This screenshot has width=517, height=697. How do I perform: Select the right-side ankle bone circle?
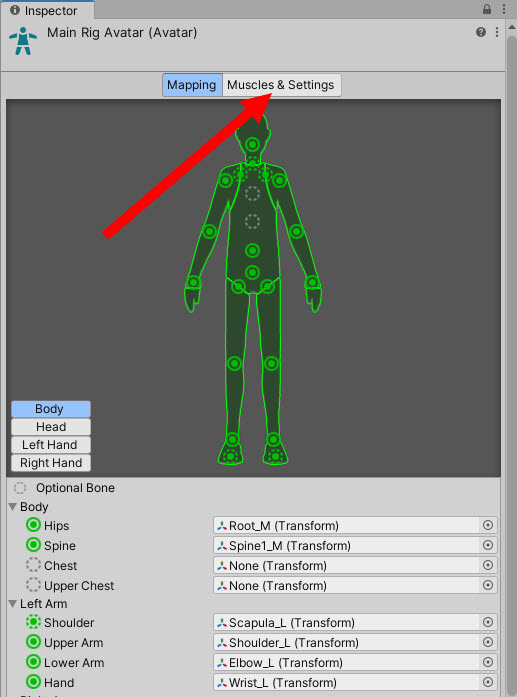click(273, 440)
